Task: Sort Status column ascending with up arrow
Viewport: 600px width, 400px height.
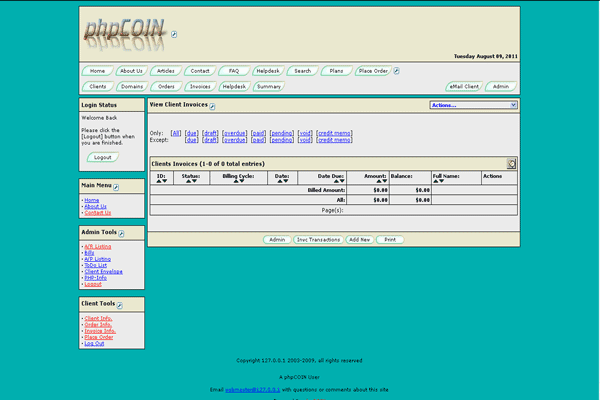Action: (188, 181)
